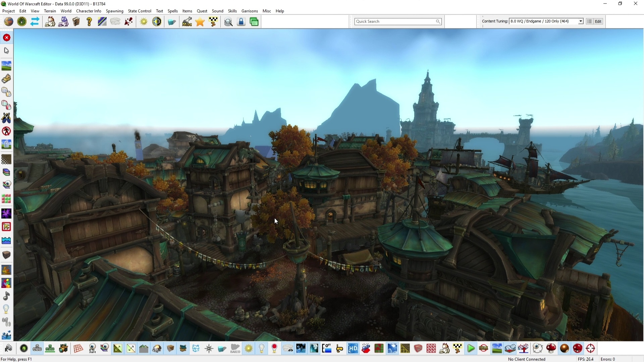Image resolution: width=644 pixels, height=362 pixels.
Task: Click the list icon button beside Edit
Action: (x=589, y=21)
